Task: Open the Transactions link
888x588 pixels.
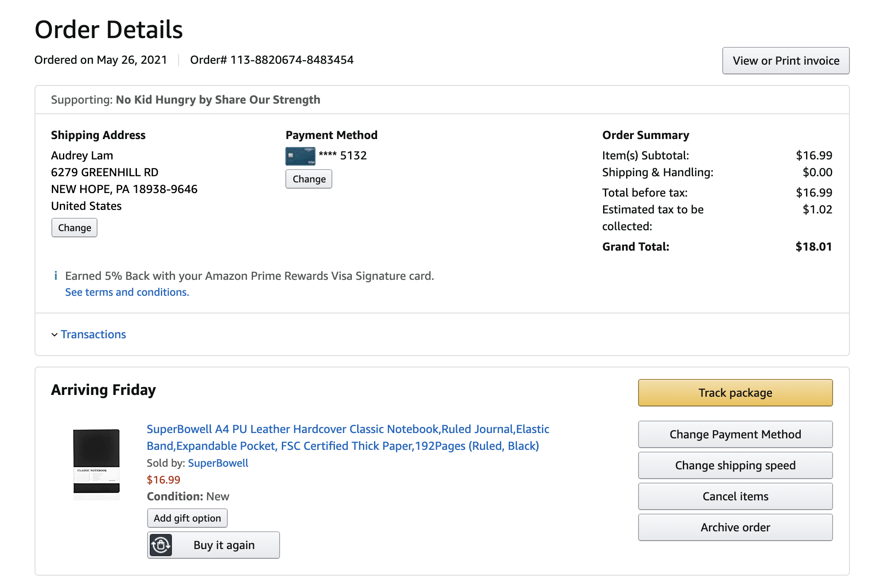Action: (x=93, y=334)
